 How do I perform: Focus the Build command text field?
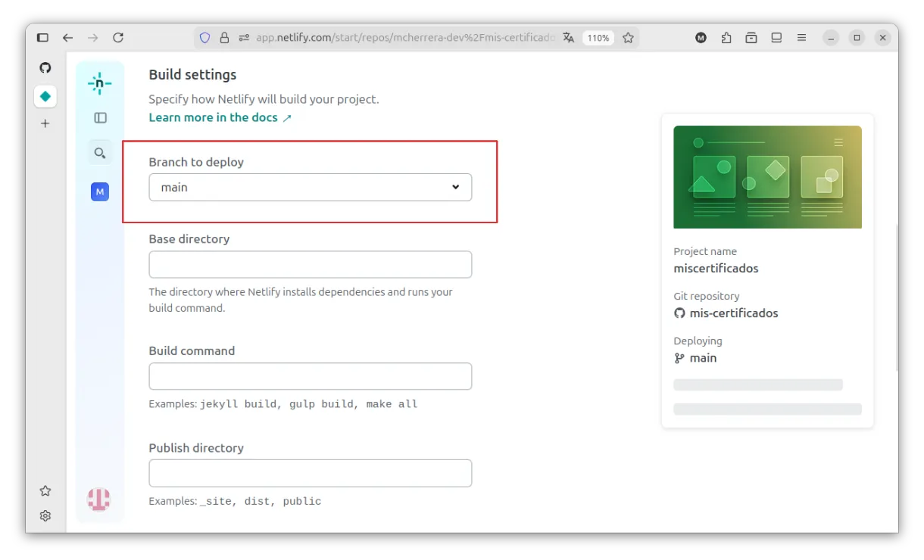click(310, 376)
